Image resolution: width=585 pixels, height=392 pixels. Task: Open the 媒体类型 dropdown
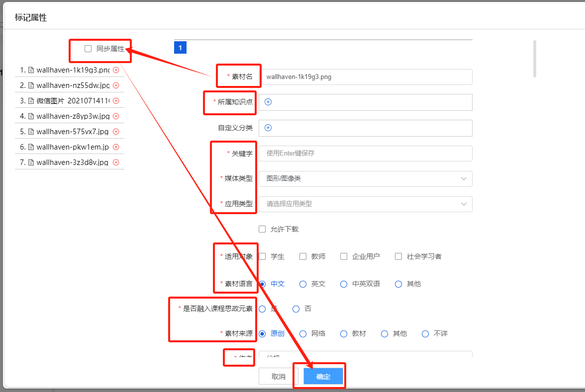pyautogui.click(x=365, y=179)
